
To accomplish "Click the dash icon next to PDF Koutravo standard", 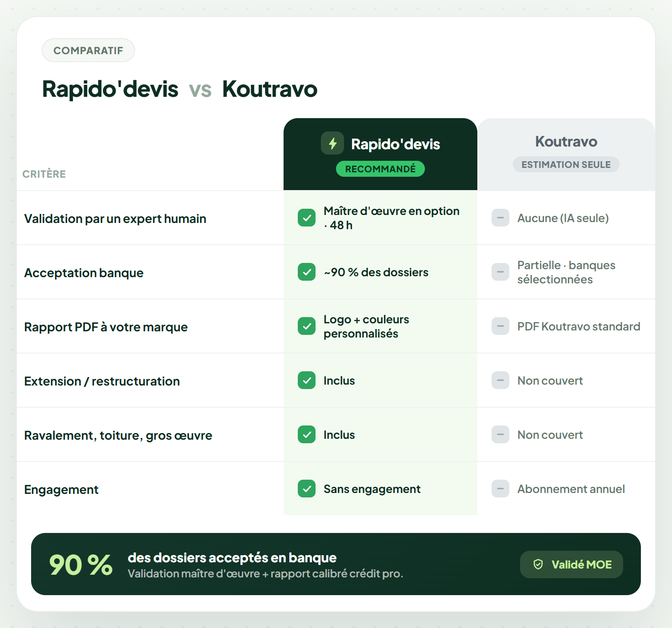I will [x=500, y=326].
